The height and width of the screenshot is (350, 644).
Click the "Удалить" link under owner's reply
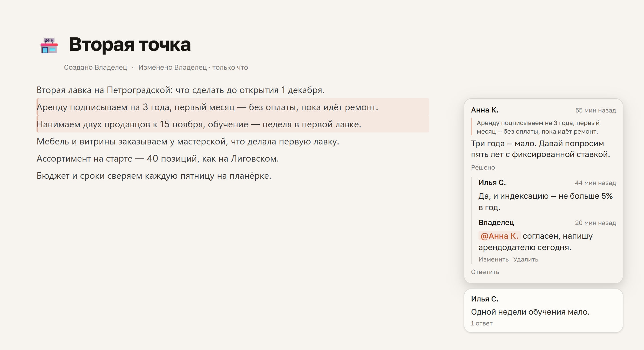[526, 260]
